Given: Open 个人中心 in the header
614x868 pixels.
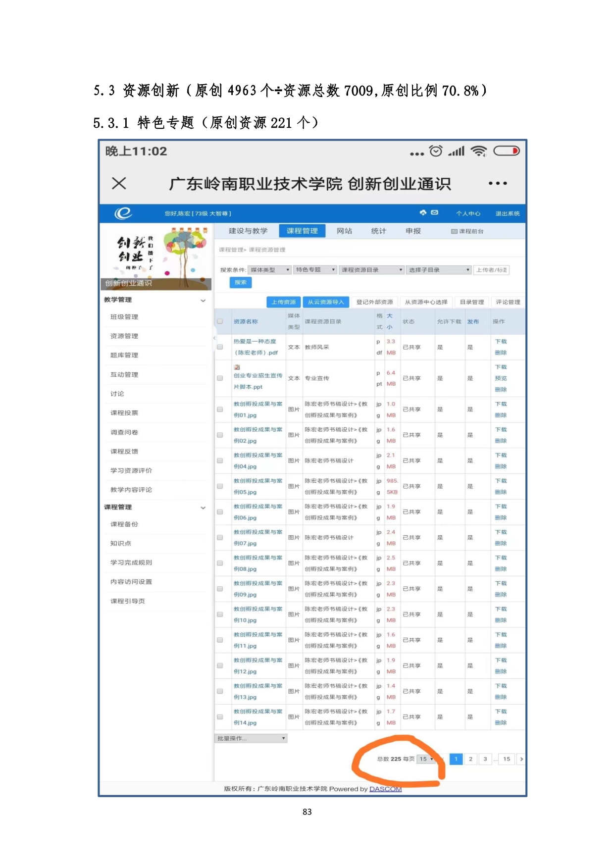Looking at the screenshot, I should coord(468,213).
